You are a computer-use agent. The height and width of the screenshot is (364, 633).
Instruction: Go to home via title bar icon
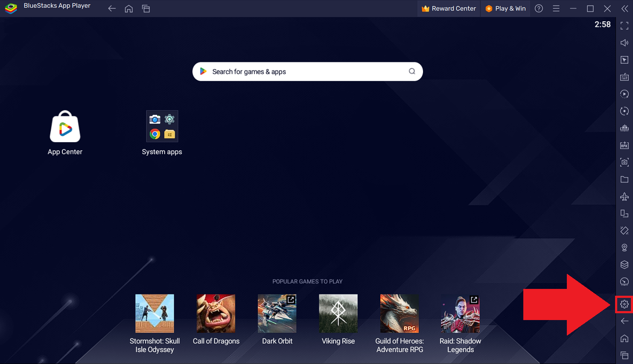click(x=129, y=9)
